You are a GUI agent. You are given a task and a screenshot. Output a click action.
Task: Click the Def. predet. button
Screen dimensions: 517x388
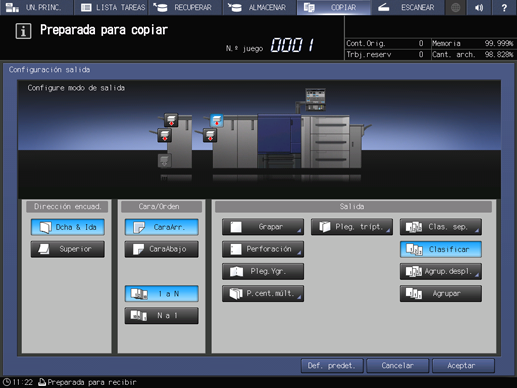[x=332, y=366]
